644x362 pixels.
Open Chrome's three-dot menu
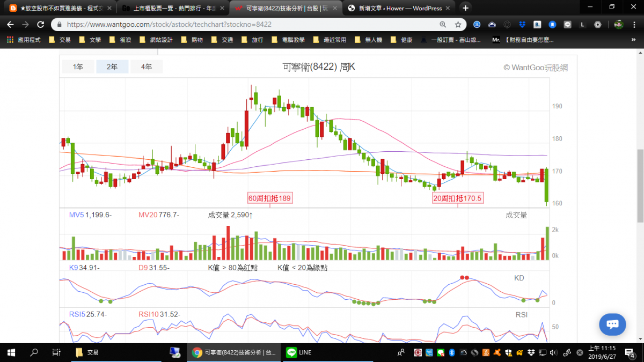click(x=634, y=25)
